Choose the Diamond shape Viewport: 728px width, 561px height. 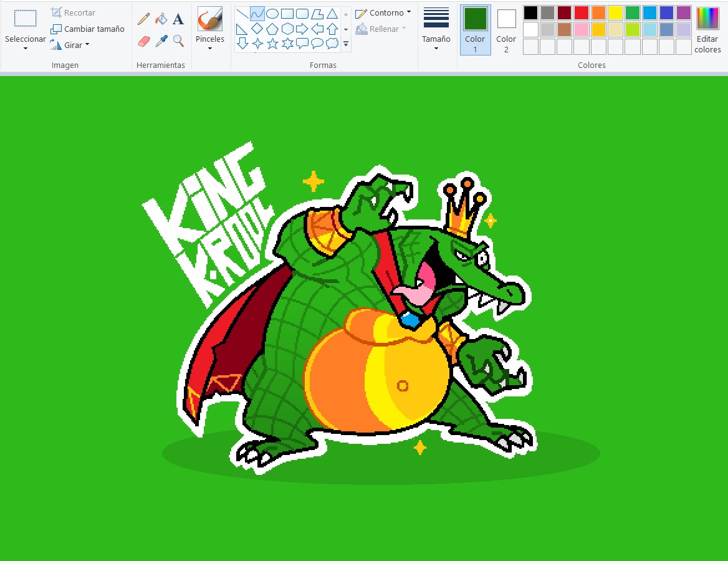(257, 29)
